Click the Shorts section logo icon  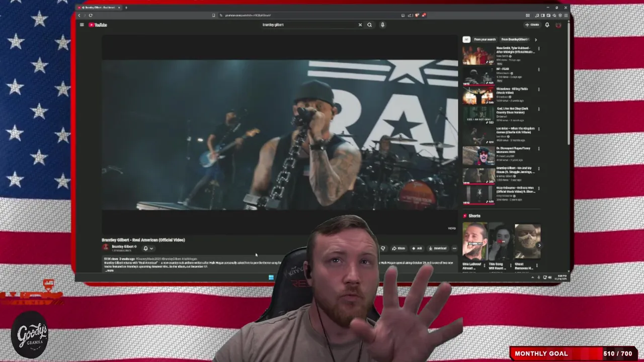coord(465,216)
